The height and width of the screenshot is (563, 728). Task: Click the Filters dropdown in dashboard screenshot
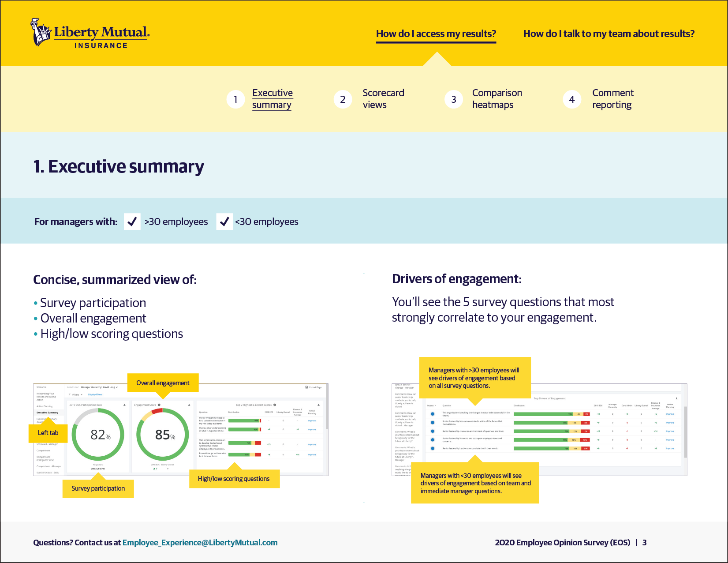pyautogui.click(x=75, y=394)
